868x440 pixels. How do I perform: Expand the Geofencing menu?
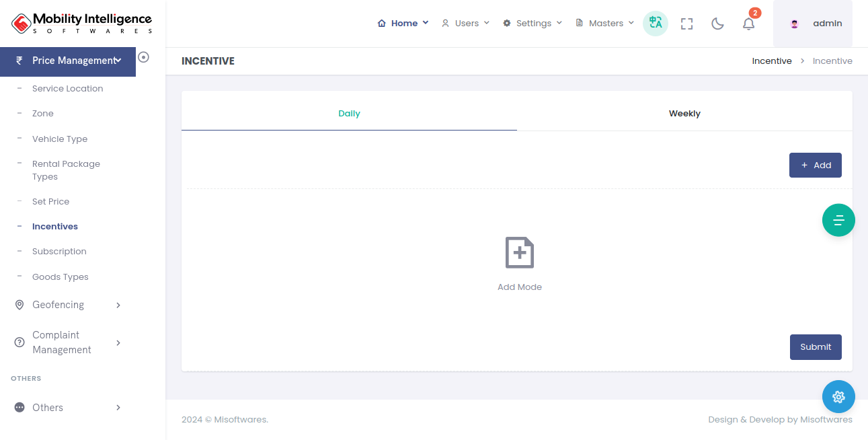(x=67, y=305)
